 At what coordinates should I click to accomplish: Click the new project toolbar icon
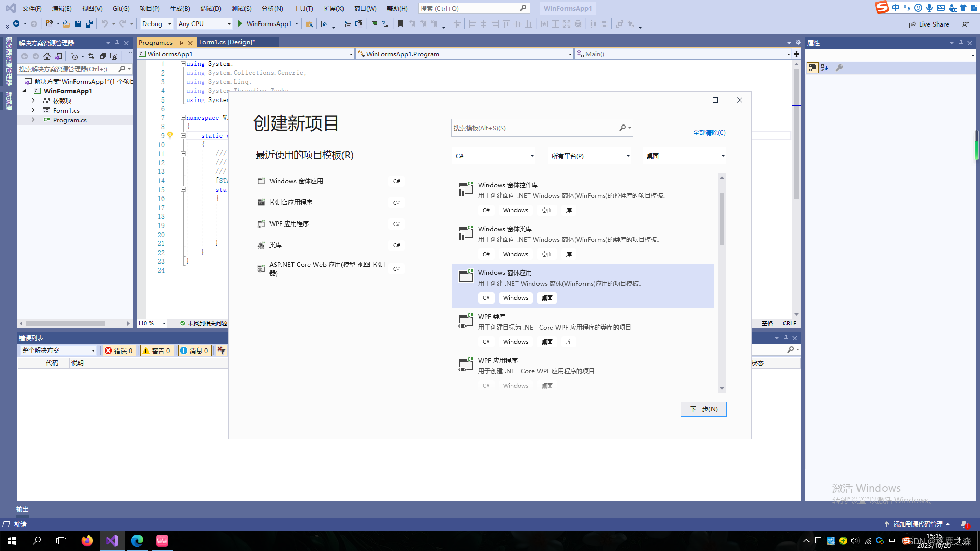coord(50,24)
